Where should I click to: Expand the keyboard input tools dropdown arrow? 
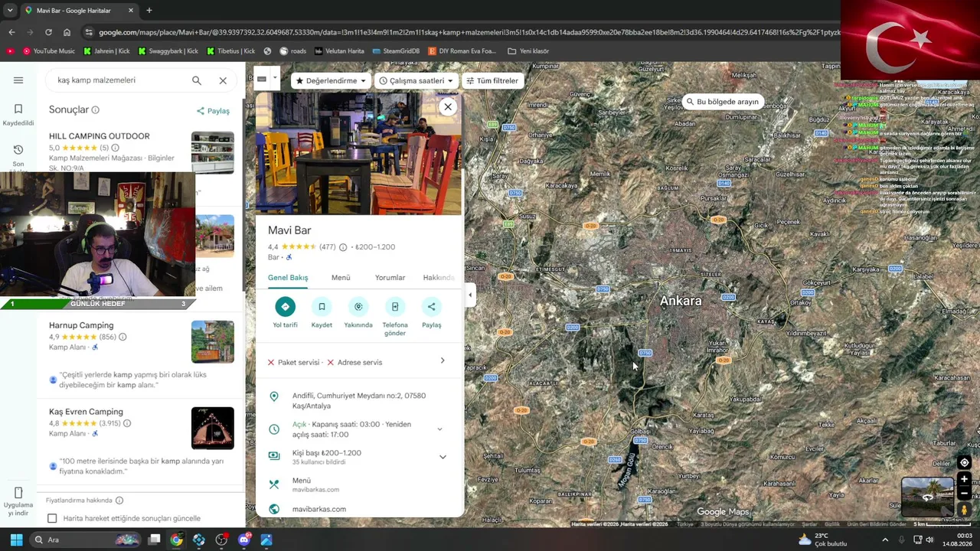[274, 78]
